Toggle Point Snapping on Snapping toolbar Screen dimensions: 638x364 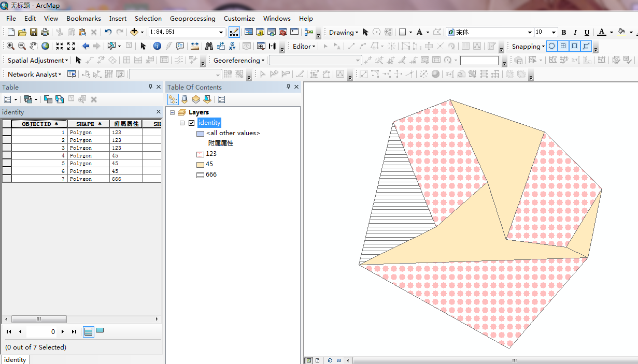tap(551, 46)
